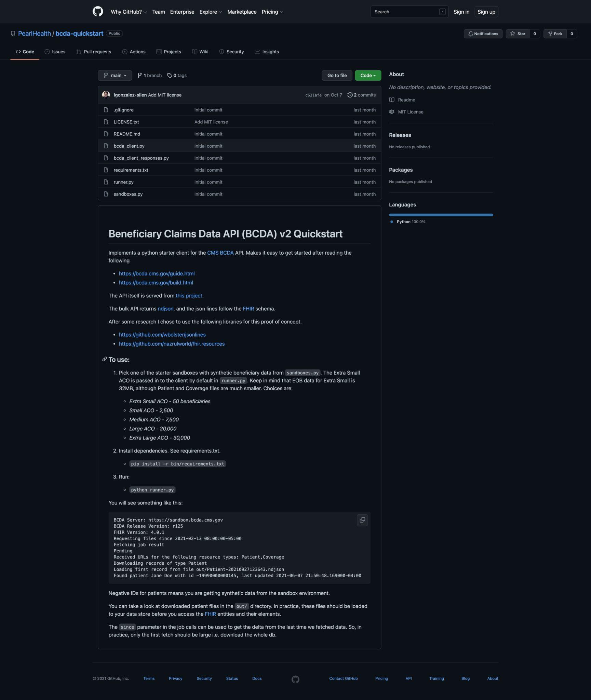Image resolution: width=591 pixels, height=700 pixels.
Task: Open the bcda-quickstart repository link
Action: click(x=79, y=33)
